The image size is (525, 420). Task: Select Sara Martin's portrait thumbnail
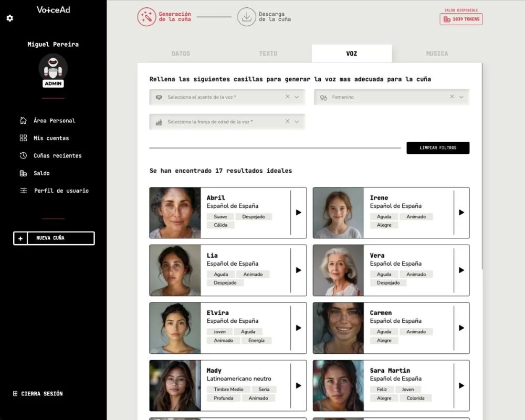(x=338, y=385)
